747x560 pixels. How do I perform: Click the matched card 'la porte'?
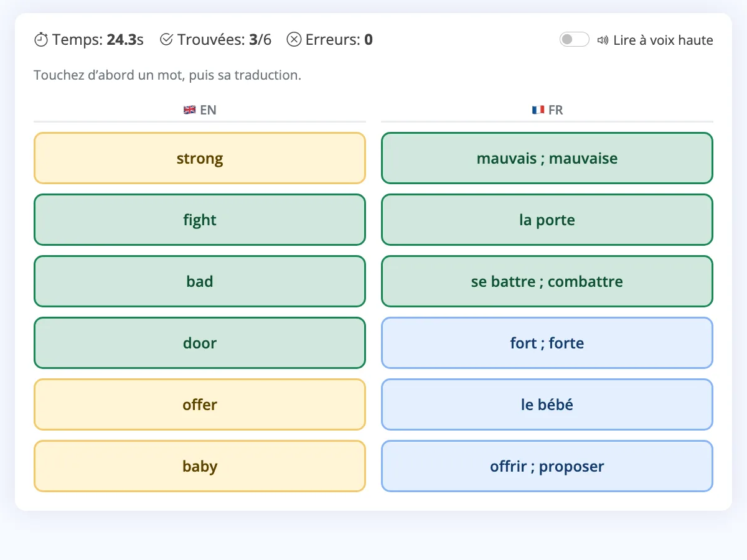(547, 220)
